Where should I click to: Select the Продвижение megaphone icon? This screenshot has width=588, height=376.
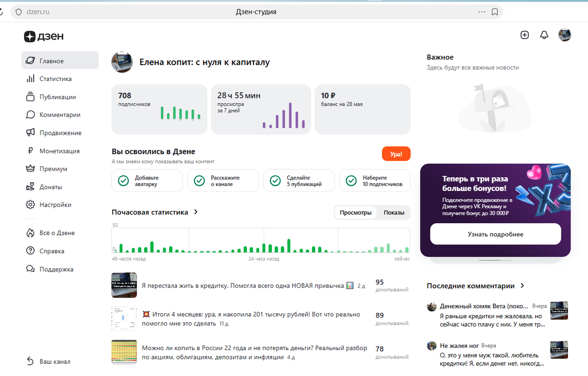click(x=30, y=133)
